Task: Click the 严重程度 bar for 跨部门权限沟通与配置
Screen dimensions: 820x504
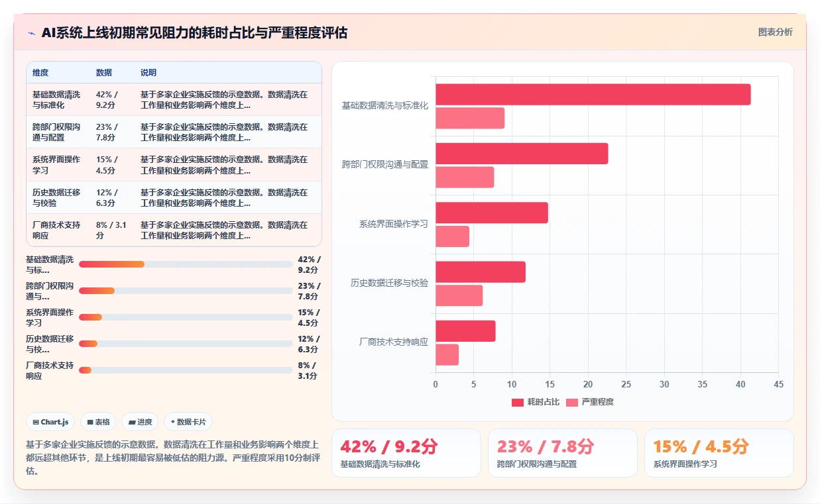Action: 465,177
